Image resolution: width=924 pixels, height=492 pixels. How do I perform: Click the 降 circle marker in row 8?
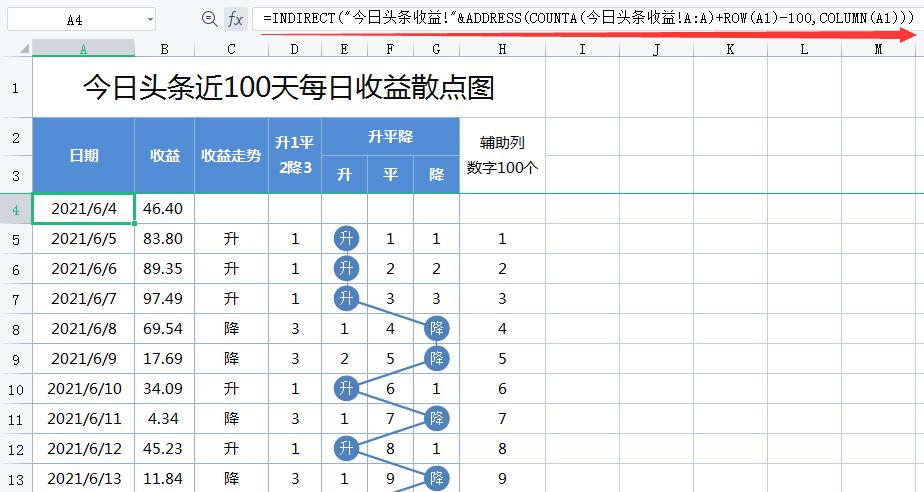(x=437, y=328)
